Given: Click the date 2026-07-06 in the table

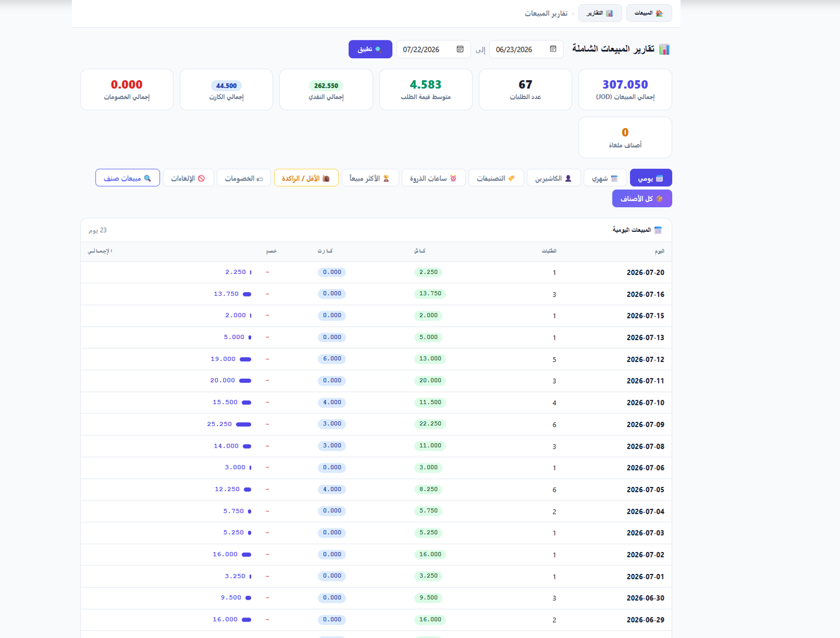Looking at the screenshot, I should click(645, 468).
